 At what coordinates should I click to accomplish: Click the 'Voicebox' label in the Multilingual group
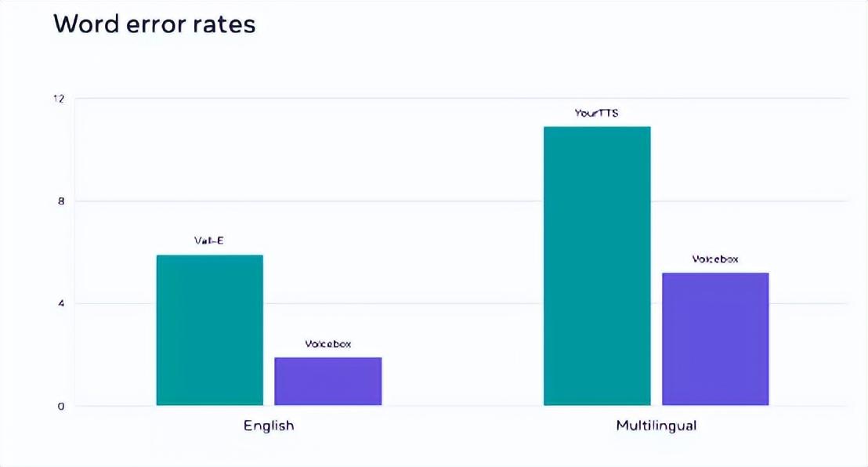(x=715, y=259)
